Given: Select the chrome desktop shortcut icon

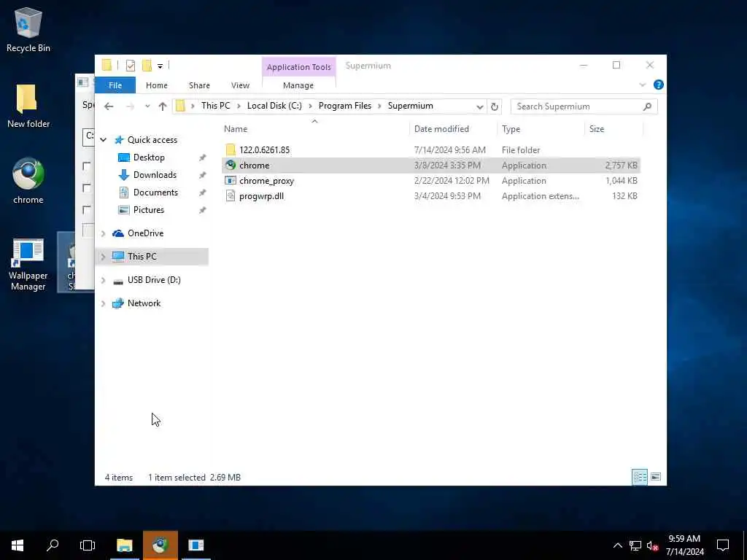Looking at the screenshot, I should click(28, 181).
